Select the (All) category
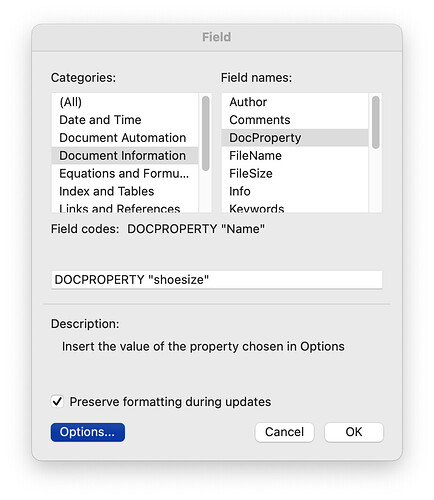Image resolution: width=434 pixels, height=500 pixels. [x=125, y=102]
